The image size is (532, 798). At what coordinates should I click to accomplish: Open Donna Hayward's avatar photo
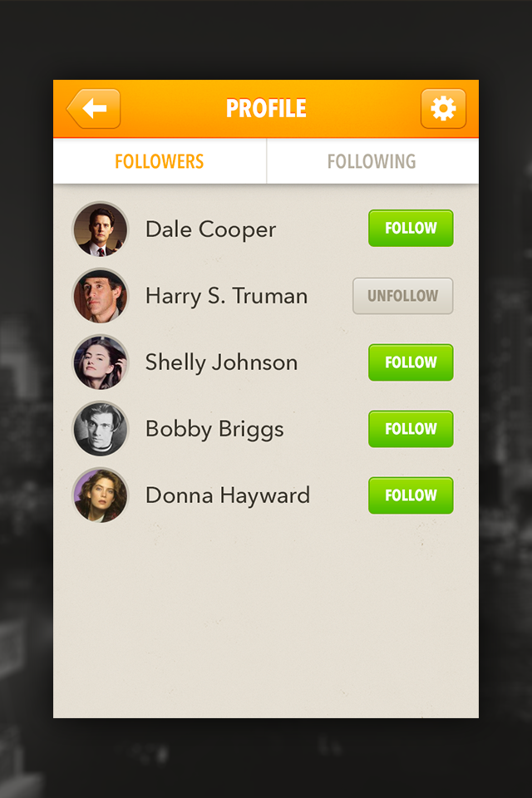pyautogui.click(x=101, y=495)
